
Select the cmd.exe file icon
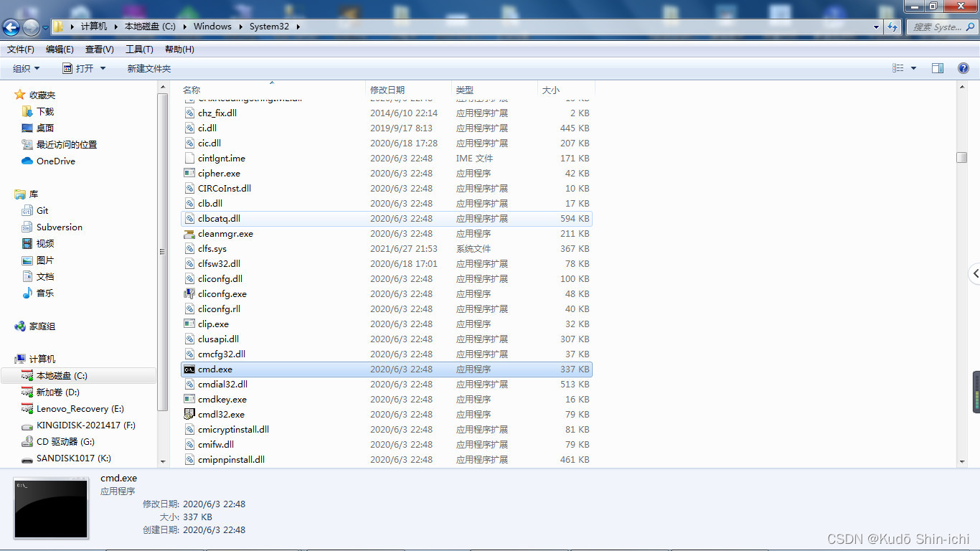[189, 369]
